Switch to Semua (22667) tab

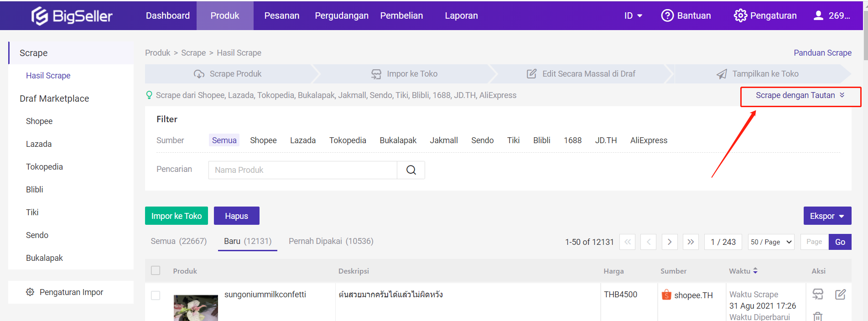[x=179, y=241]
